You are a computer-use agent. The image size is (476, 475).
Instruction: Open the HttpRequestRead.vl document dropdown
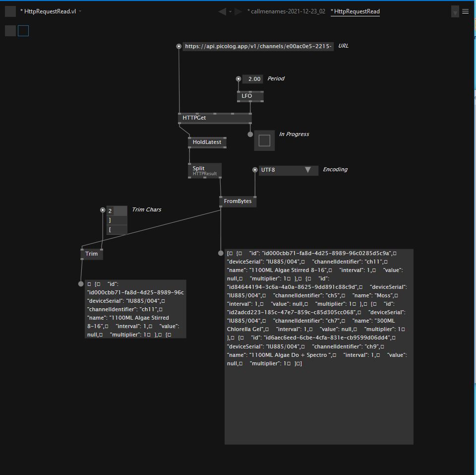point(80,11)
